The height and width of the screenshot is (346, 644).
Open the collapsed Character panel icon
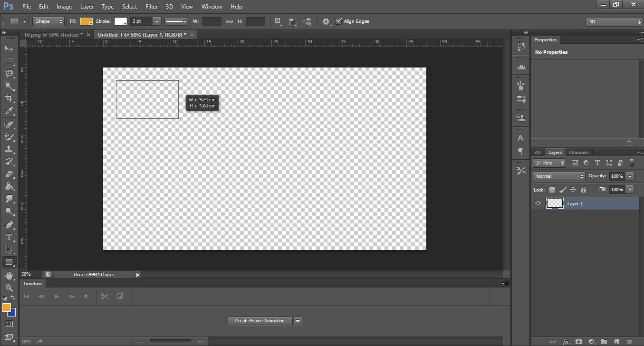[521, 138]
